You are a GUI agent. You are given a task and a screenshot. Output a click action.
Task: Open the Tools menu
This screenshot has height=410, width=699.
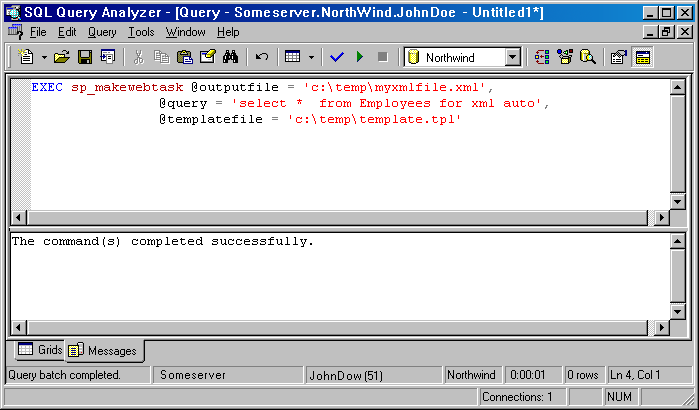(141, 32)
